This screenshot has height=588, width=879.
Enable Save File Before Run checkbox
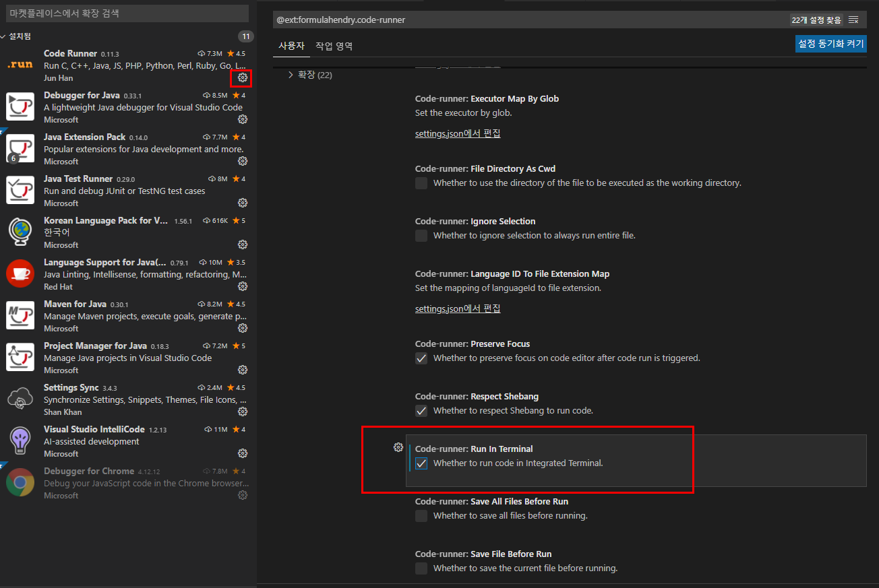click(x=421, y=568)
